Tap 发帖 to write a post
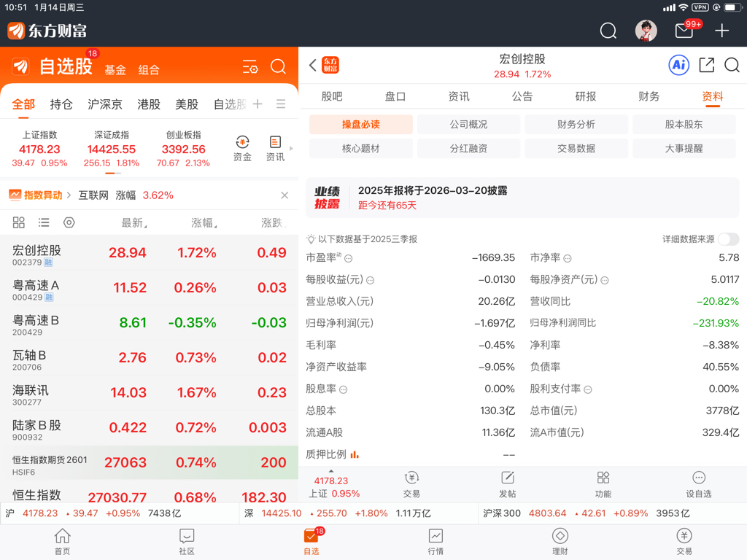 508,485
